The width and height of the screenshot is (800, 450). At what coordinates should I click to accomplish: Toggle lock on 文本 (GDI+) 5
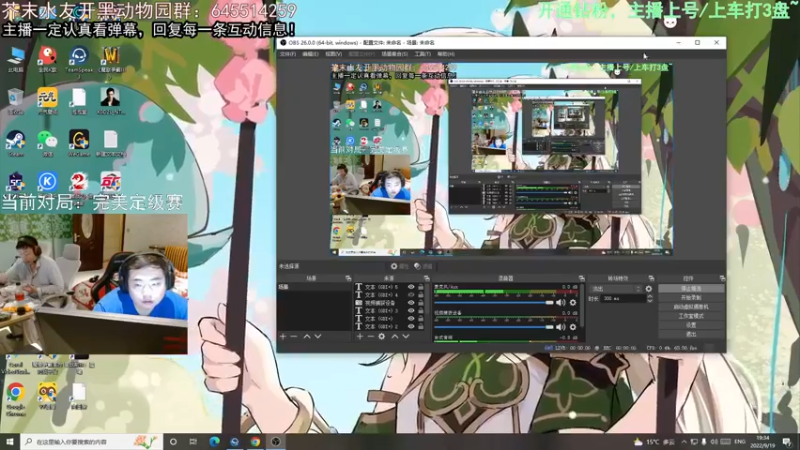421,287
